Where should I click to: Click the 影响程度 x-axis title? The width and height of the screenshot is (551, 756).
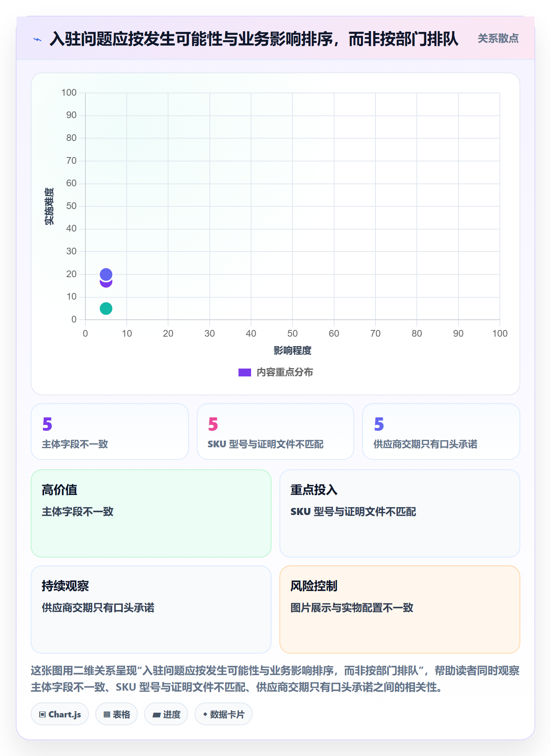(x=292, y=350)
